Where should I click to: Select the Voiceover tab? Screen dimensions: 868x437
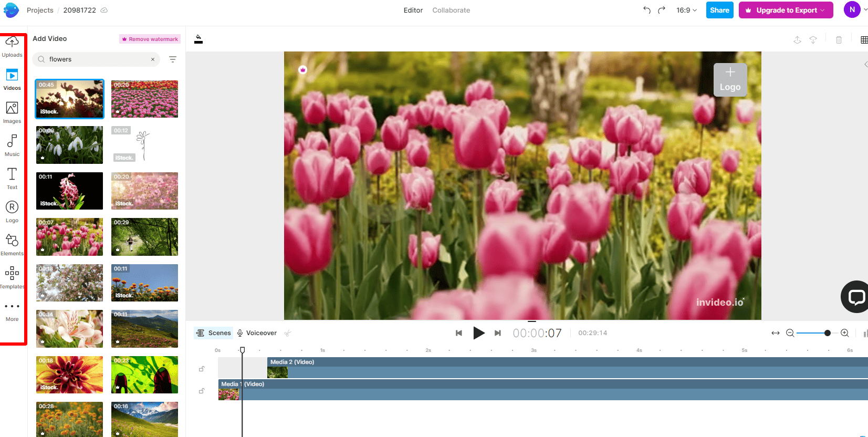click(x=257, y=333)
